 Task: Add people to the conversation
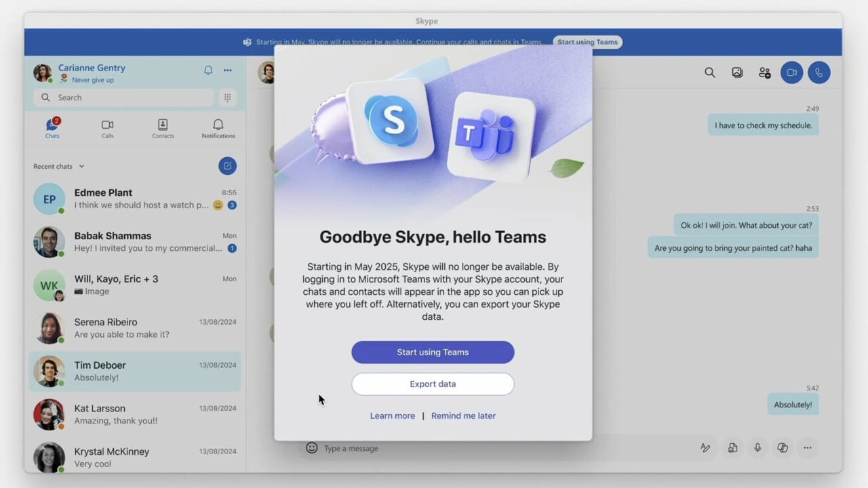765,73
